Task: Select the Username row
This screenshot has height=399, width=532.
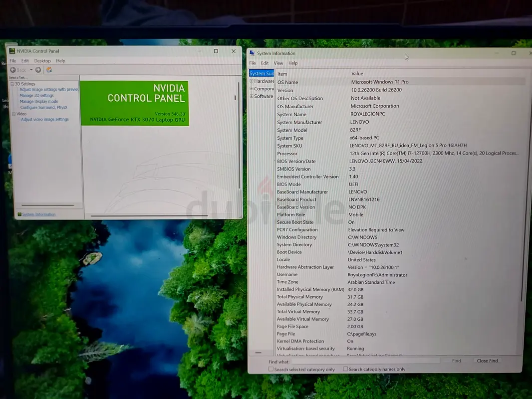Action: (x=400, y=275)
